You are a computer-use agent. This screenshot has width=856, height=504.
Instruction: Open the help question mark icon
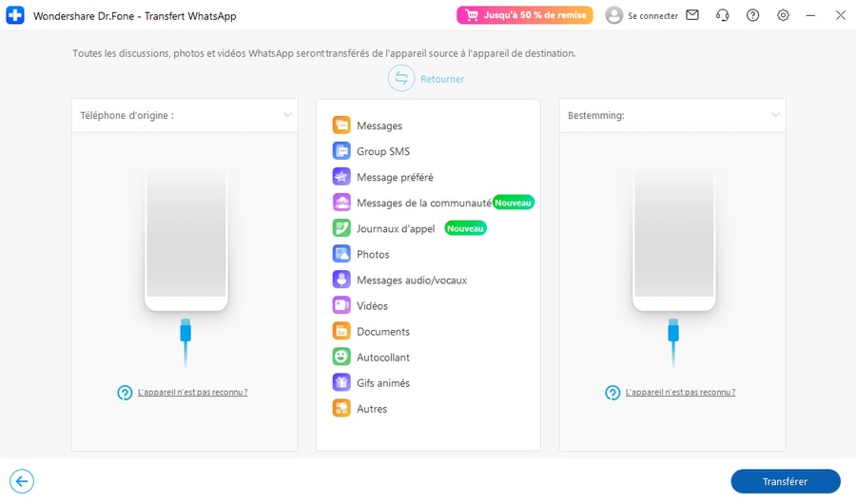753,15
